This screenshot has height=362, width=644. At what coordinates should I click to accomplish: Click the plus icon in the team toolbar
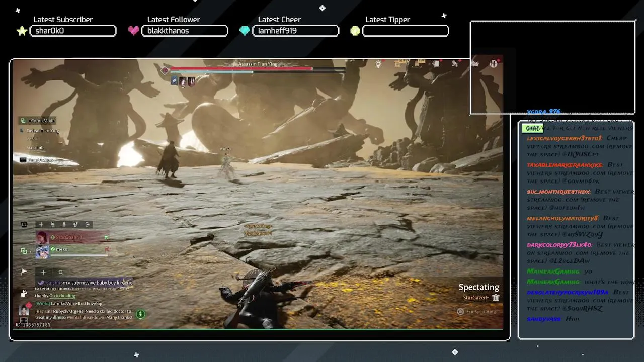tap(41, 224)
